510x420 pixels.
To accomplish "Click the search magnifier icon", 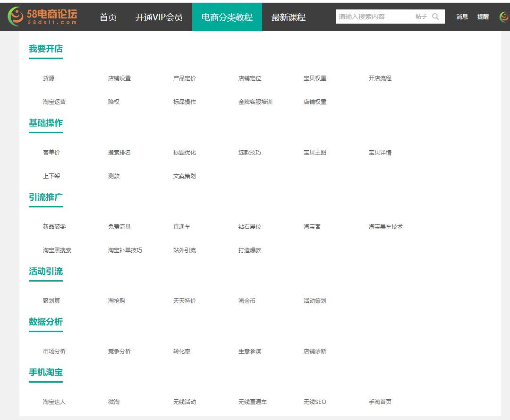I will [435, 17].
